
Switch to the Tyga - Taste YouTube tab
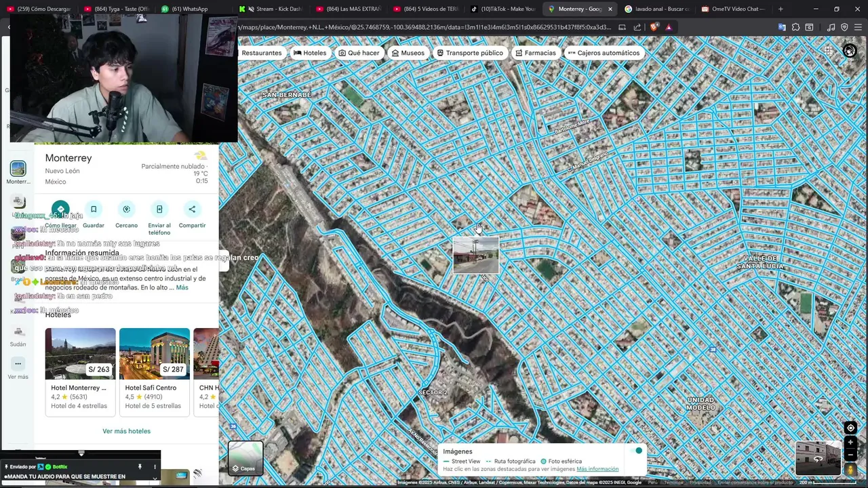click(116, 9)
